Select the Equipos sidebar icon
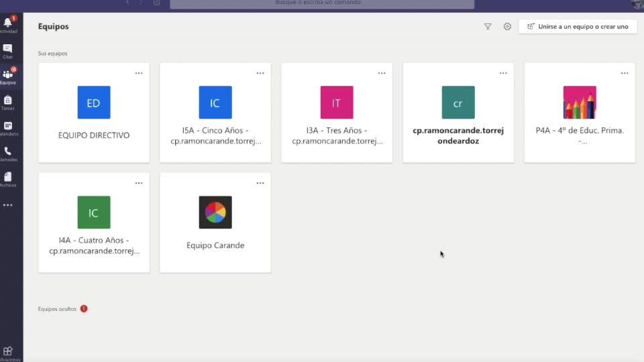 click(8, 74)
